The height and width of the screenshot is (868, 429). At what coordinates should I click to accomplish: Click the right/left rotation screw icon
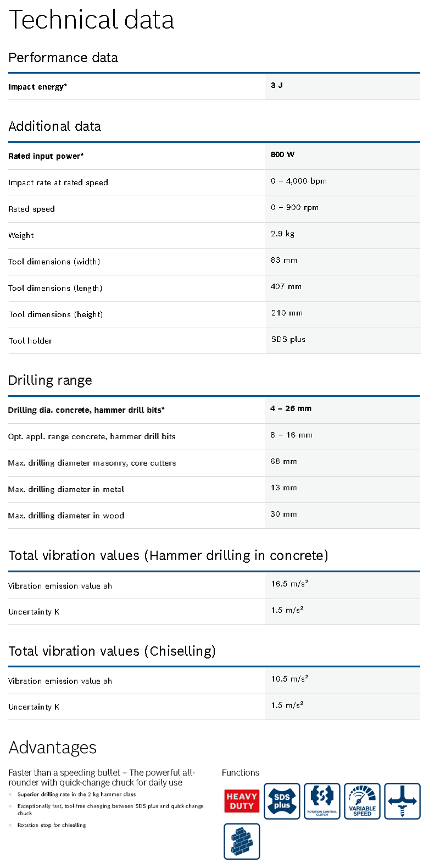(x=402, y=801)
